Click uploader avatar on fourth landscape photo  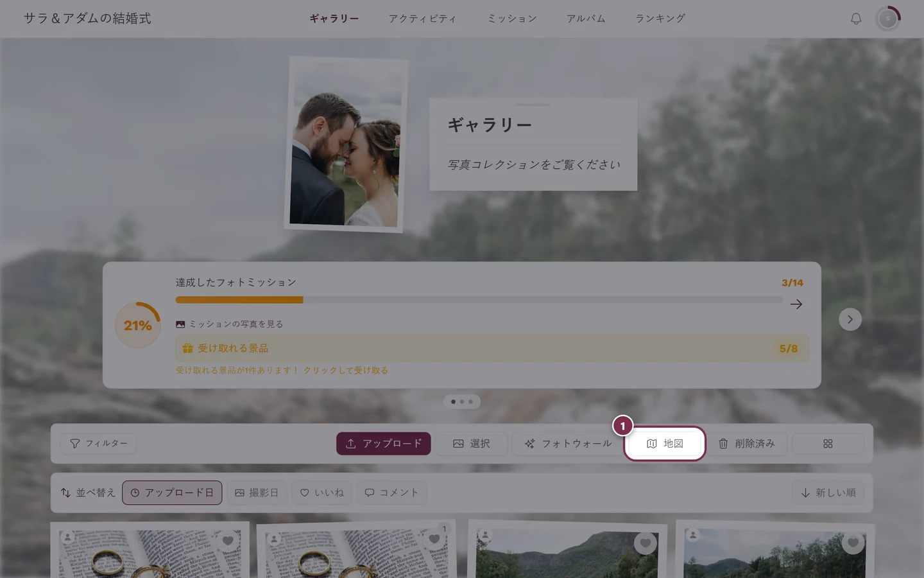tap(693, 535)
